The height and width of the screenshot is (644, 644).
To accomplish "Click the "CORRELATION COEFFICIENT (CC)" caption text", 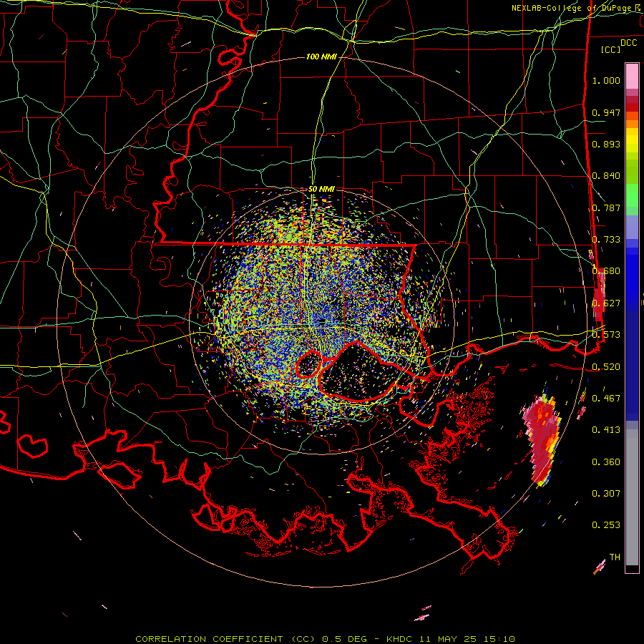I will coord(225,639).
